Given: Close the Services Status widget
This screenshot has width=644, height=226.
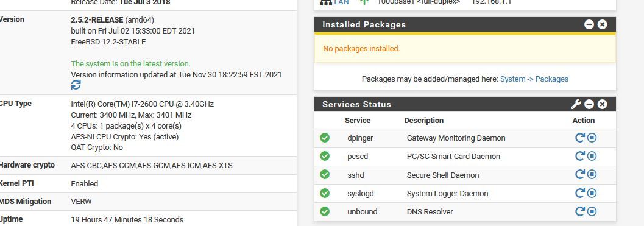Looking at the screenshot, I should [x=602, y=104].
